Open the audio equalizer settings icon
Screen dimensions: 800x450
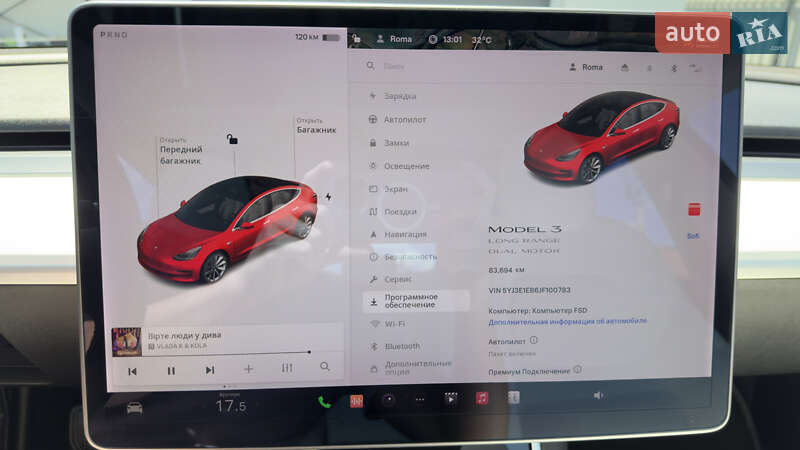click(287, 367)
